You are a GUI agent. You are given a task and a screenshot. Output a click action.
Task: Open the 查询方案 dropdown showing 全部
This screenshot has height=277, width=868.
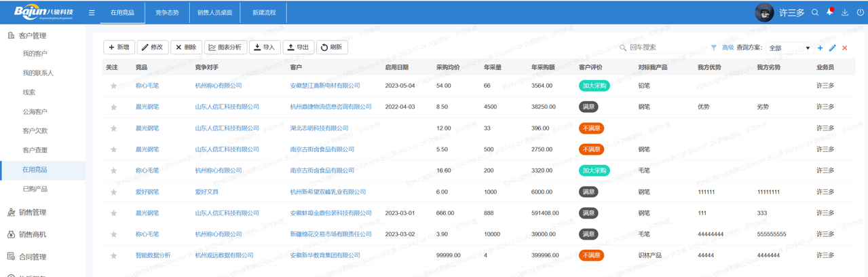[x=789, y=48]
